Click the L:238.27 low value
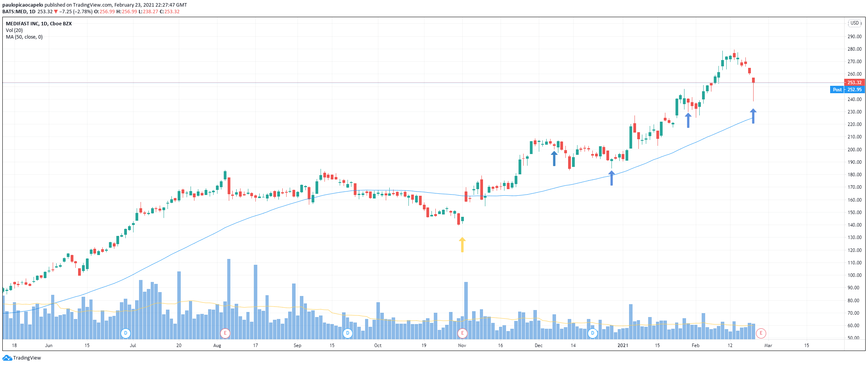 [148, 12]
